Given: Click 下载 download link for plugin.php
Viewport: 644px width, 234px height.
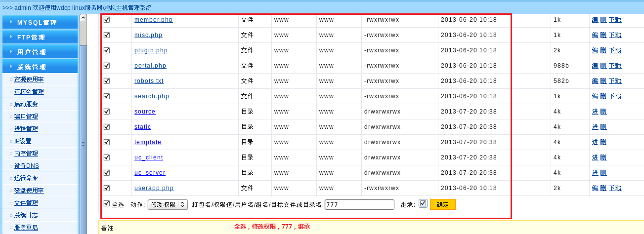Looking at the screenshot, I should [x=615, y=50].
